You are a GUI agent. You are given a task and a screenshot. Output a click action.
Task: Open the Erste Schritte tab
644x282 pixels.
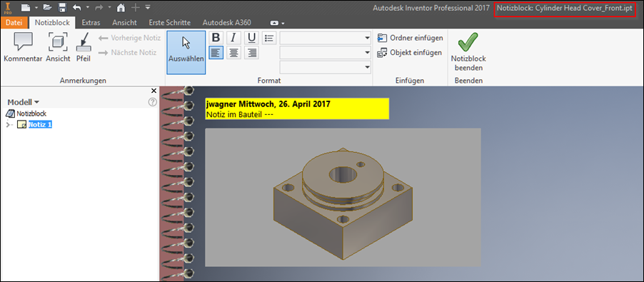pyautogui.click(x=170, y=23)
